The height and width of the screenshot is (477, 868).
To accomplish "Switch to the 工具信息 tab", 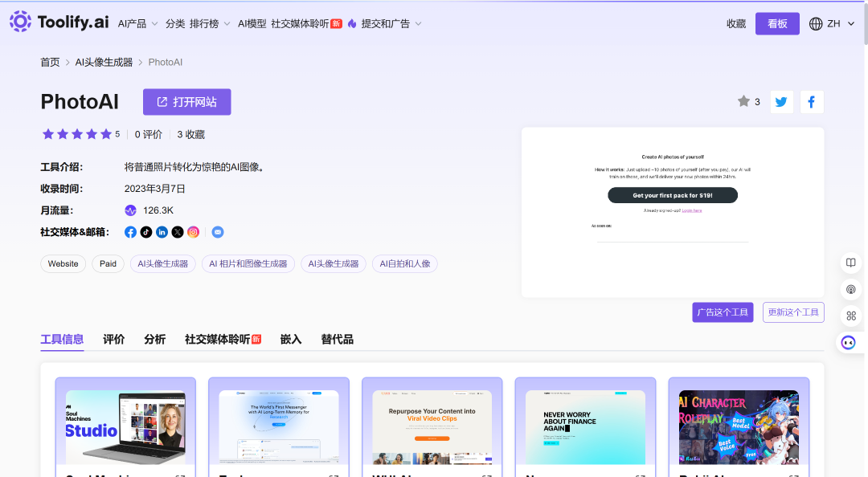I will click(62, 339).
